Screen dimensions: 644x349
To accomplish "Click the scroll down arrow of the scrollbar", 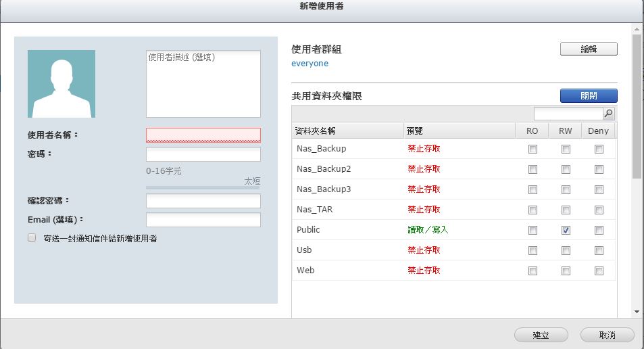I will pyautogui.click(x=637, y=312).
